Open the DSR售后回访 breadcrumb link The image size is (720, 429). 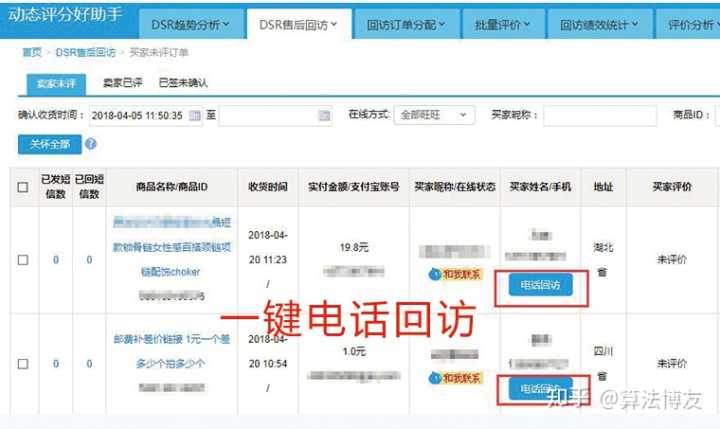pyautogui.click(x=85, y=52)
